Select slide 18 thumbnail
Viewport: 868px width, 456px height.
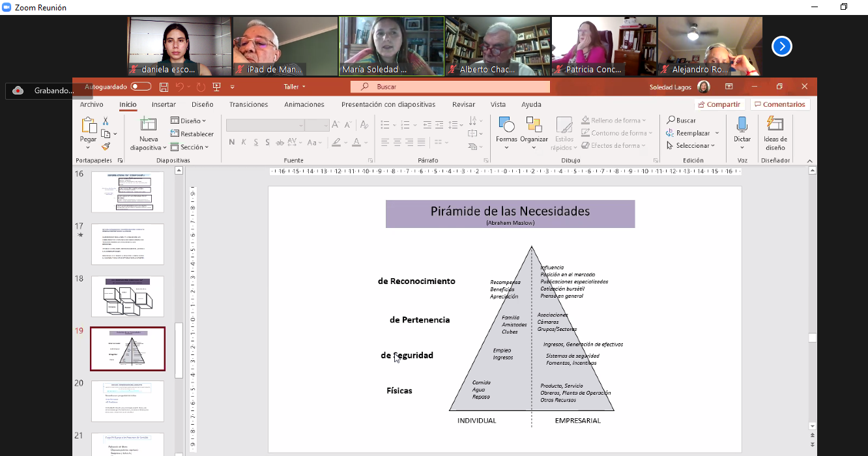[128, 296]
